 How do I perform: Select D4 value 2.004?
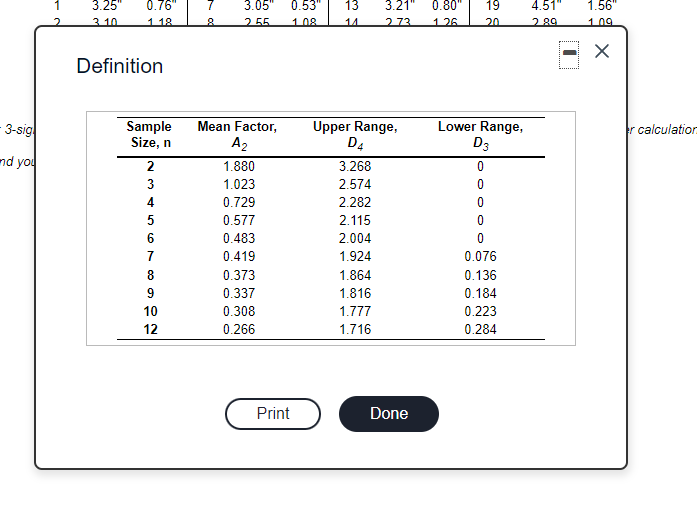(x=355, y=239)
